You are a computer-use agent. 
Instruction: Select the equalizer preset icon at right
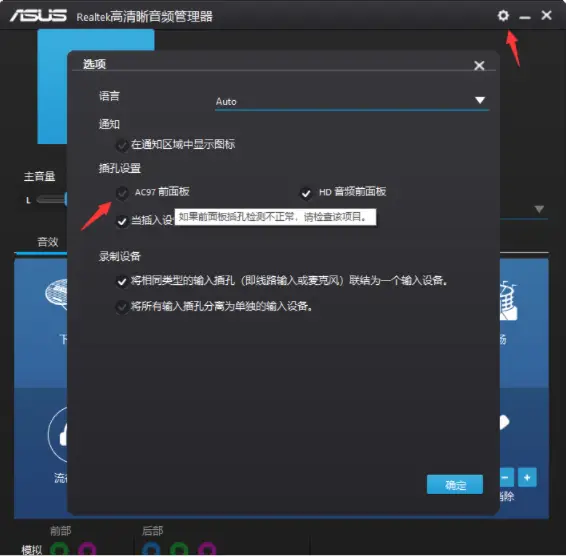[x=505, y=422]
